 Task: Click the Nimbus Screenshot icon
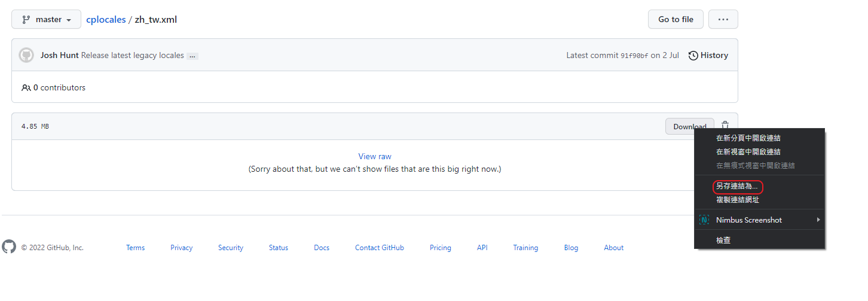pyautogui.click(x=704, y=220)
